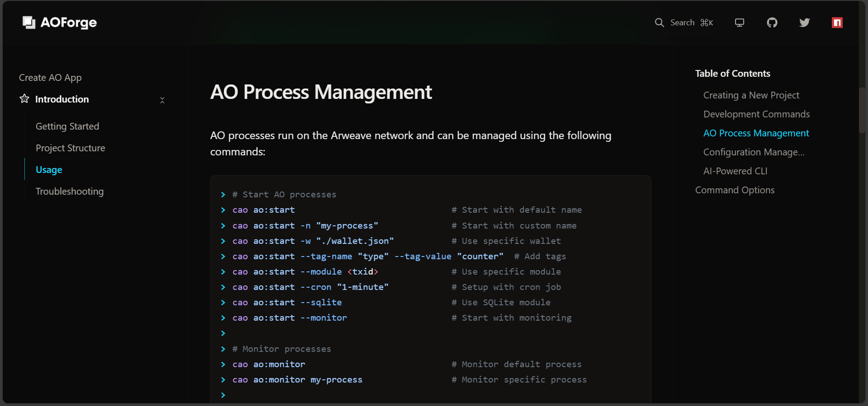Jump to Creating a New Project

(751, 95)
